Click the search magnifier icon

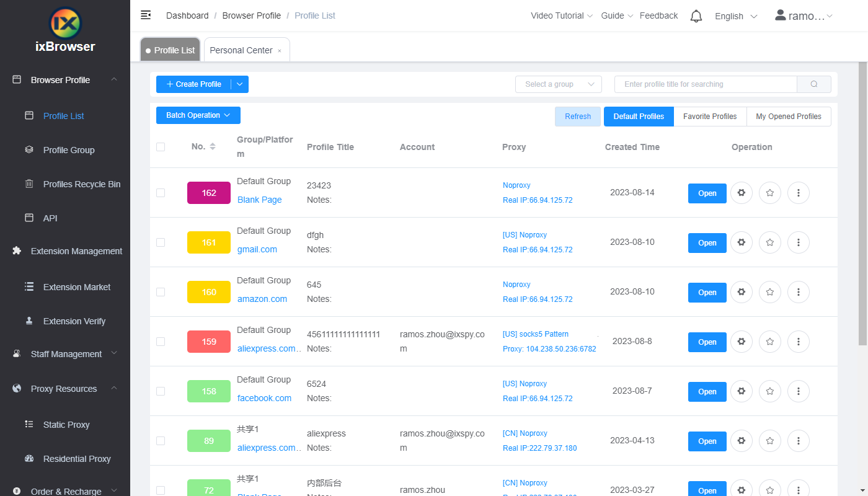pos(813,84)
